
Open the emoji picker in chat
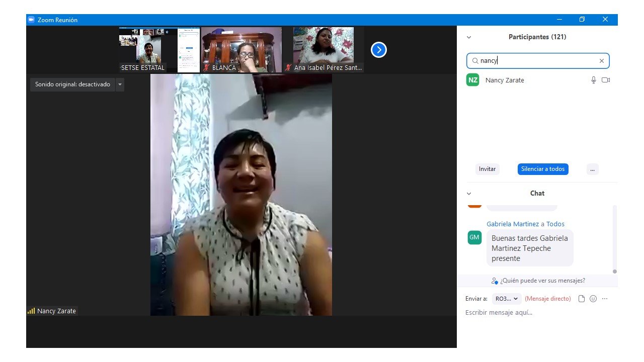coord(593,299)
